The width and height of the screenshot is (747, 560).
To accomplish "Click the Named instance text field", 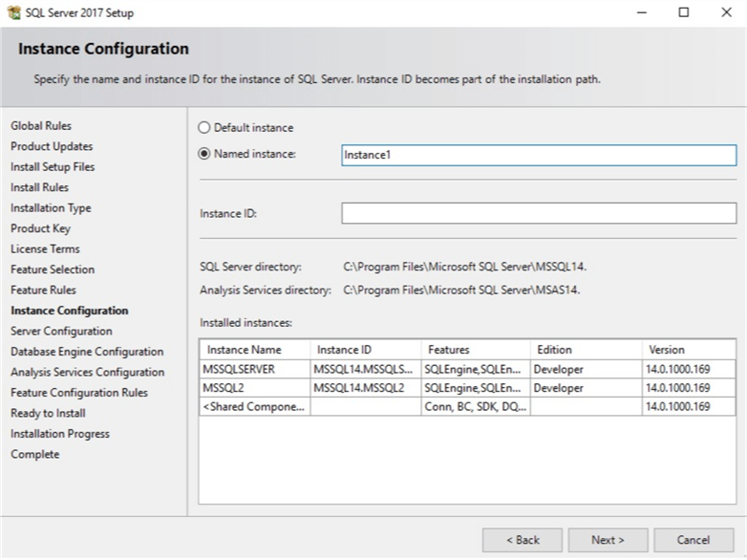I will [539, 156].
